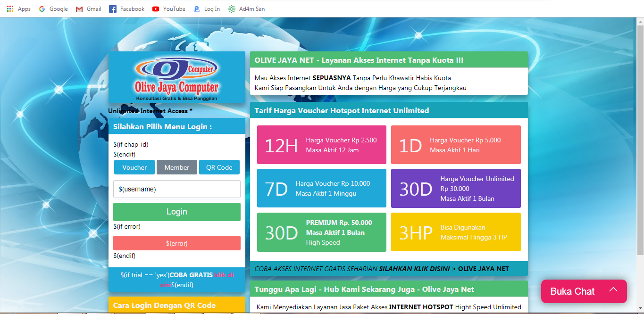This screenshot has width=644, height=314.
Task: Click the red $(error) message bar
Action: point(177,243)
